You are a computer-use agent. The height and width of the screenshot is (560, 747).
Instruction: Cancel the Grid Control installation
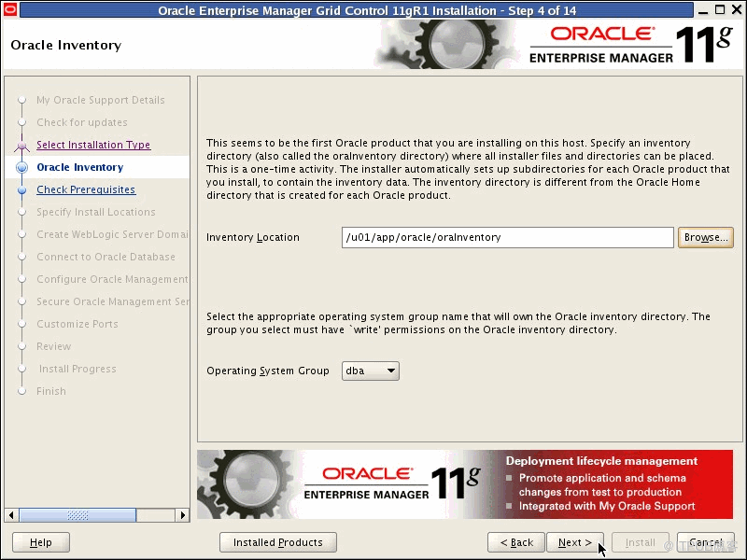[x=706, y=542]
